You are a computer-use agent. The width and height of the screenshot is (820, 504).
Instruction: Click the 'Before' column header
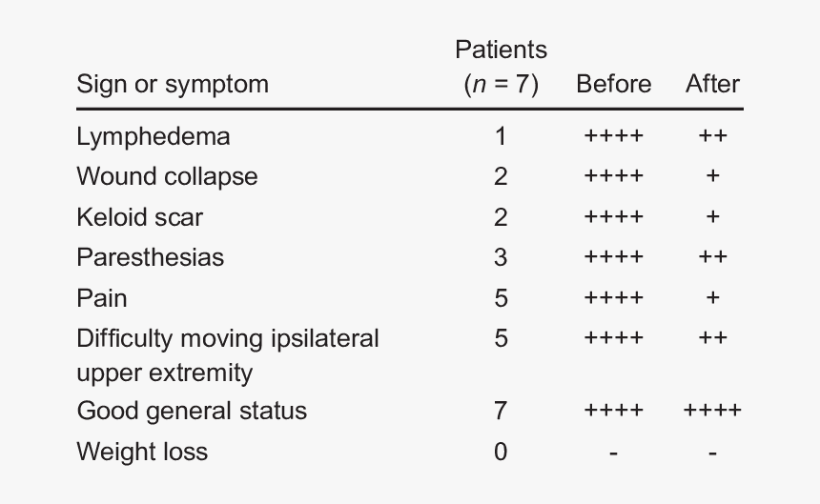coord(613,84)
